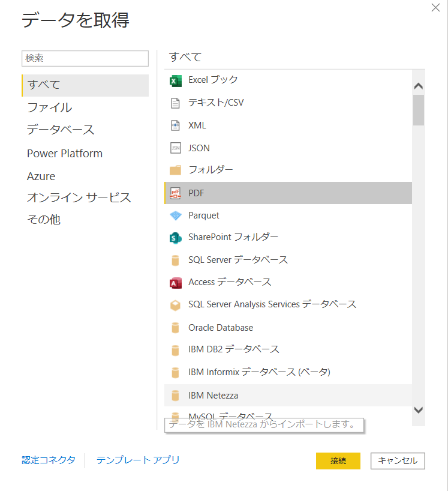Click the IBM Netezza cylinder icon
This screenshot has height=491, width=448.
[176, 396]
